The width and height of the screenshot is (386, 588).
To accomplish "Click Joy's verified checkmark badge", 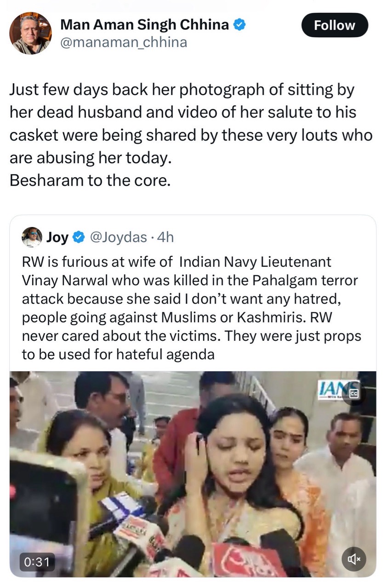I will (79, 237).
